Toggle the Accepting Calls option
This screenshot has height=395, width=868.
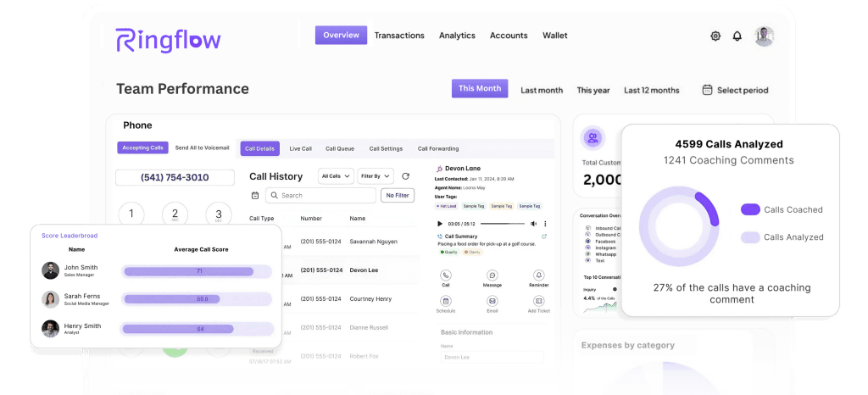point(142,147)
